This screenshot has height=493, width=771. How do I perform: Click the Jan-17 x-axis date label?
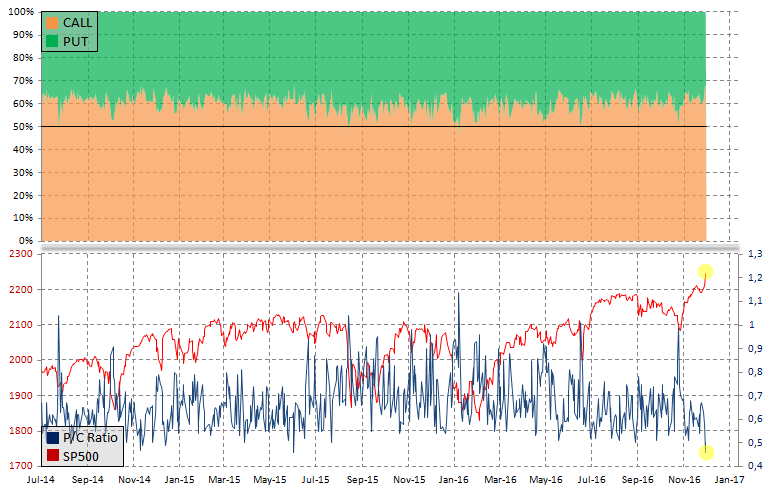[730, 480]
